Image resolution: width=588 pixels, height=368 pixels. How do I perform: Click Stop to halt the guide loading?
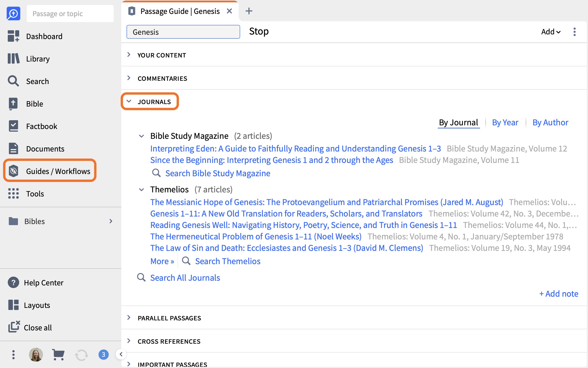click(259, 31)
